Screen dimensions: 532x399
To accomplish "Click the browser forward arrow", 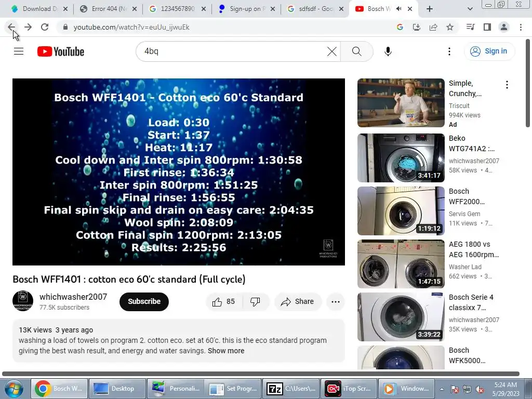I will tap(28, 27).
